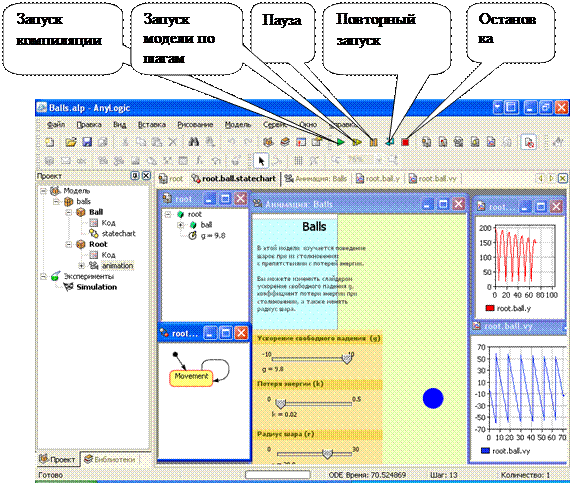Collapse the Root class node
570x483 pixels.
[69, 244]
